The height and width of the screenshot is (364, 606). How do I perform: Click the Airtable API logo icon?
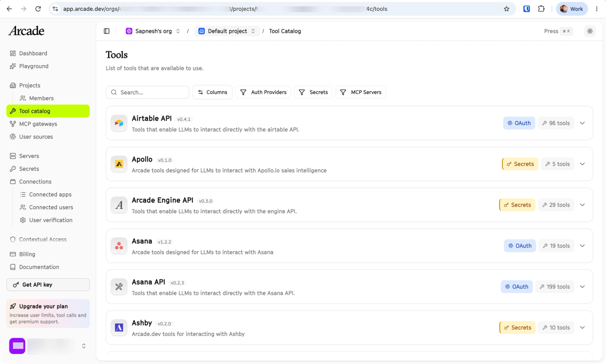[119, 123]
